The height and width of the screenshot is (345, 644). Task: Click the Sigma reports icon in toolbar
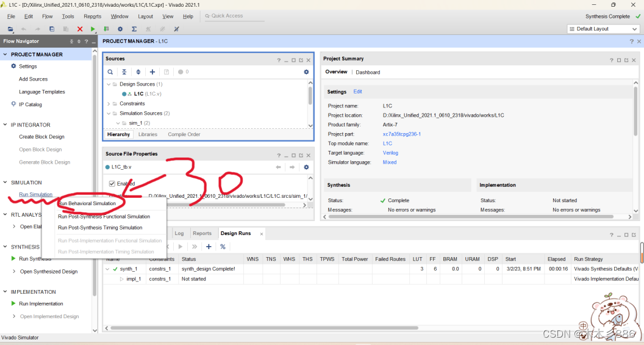pos(134,29)
